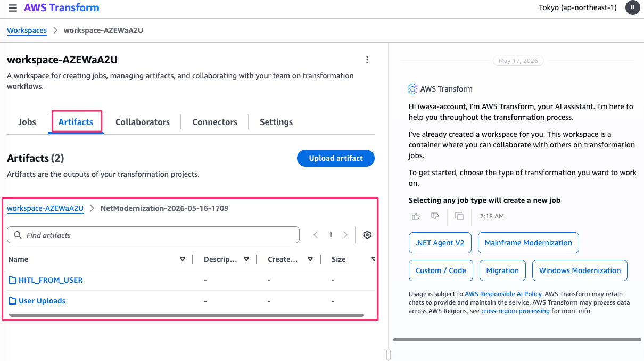The height and width of the screenshot is (361, 644).
Task: Switch to the Jobs tab
Action: [x=27, y=122]
